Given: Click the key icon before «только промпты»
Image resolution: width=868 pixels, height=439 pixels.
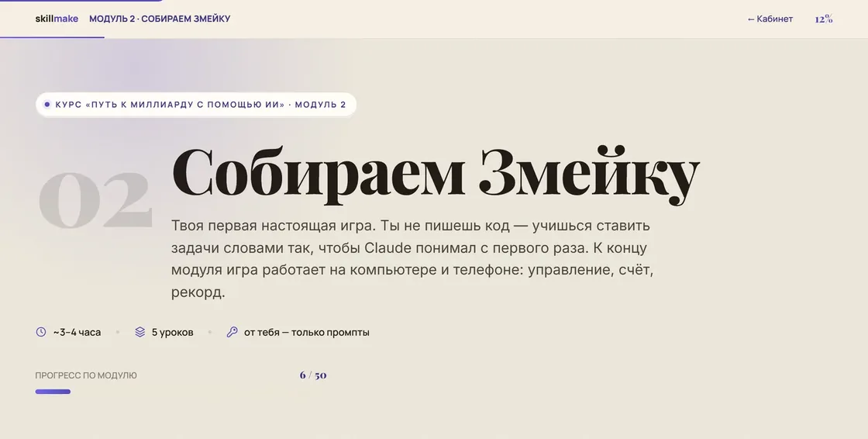Looking at the screenshot, I should [x=232, y=332].
